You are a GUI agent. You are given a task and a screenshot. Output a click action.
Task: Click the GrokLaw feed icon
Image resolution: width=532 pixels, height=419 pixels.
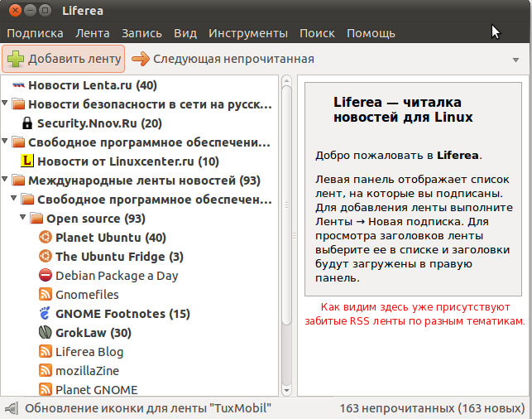coord(46,332)
